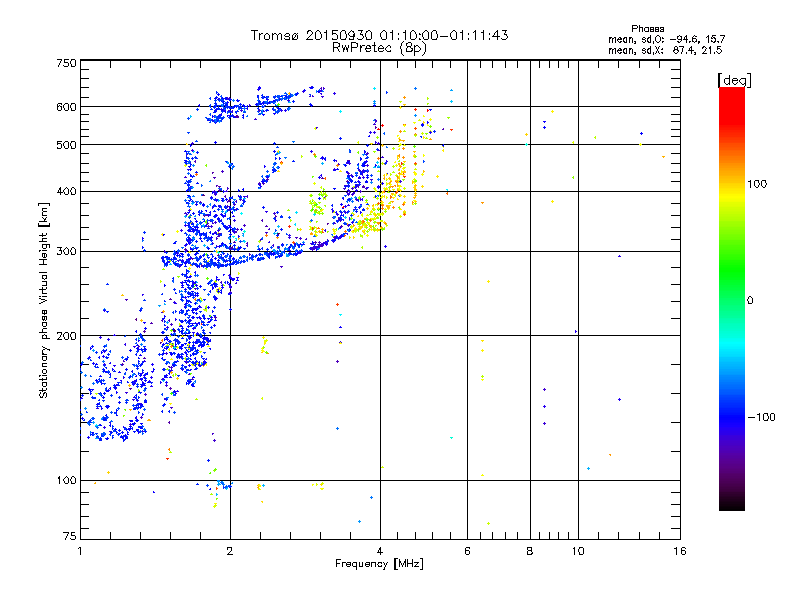Click the plot title 'Tromsø 20150930 01:10:00-01:11:43'
The width and height of the screenshot is (800, 600).
(x=379, y=35)
